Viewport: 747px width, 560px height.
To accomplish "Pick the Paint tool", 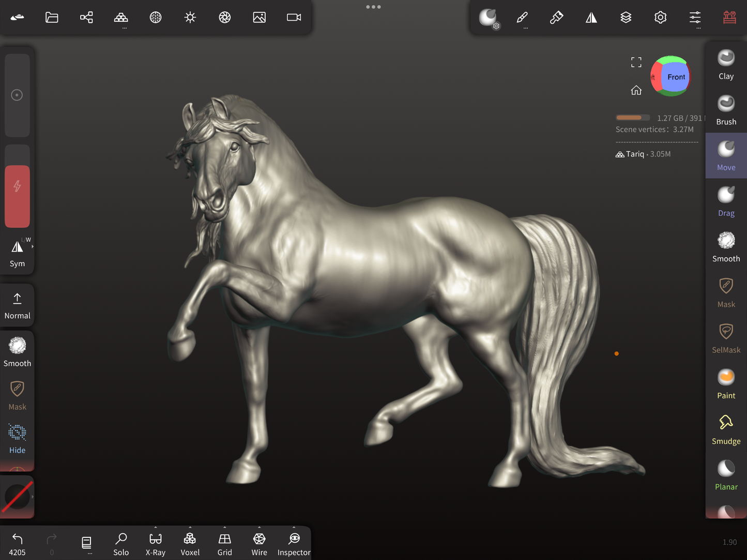I will (726, 384).
